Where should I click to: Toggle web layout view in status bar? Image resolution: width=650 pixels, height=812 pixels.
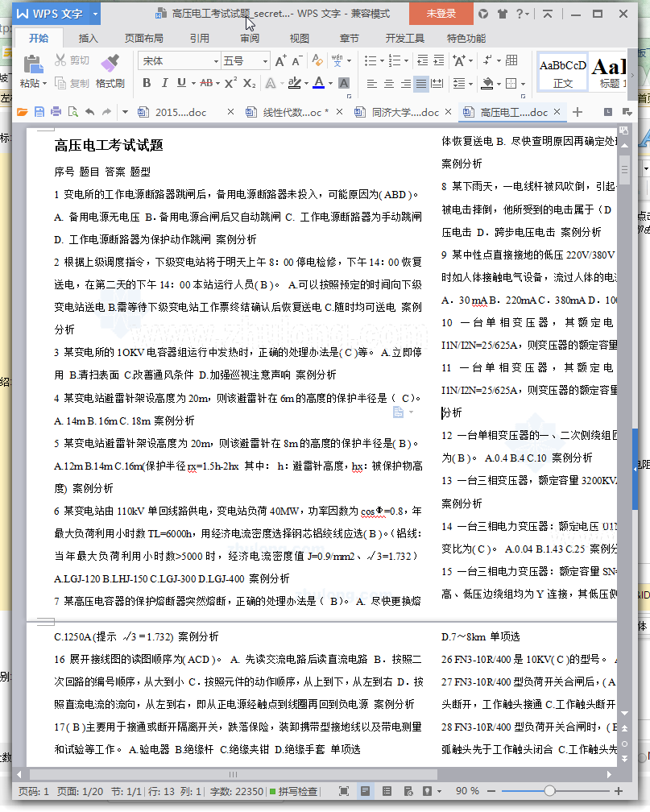tap(408, 791)
